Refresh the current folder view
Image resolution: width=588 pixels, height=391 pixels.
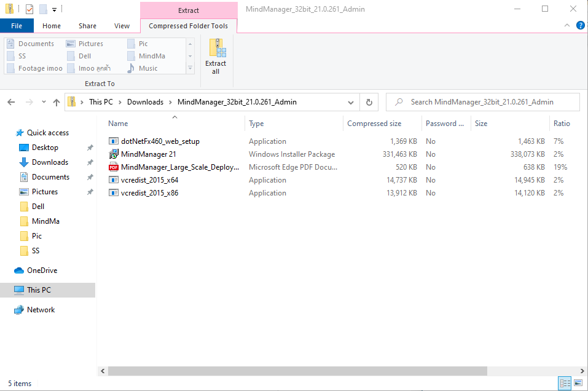[369, 103]
